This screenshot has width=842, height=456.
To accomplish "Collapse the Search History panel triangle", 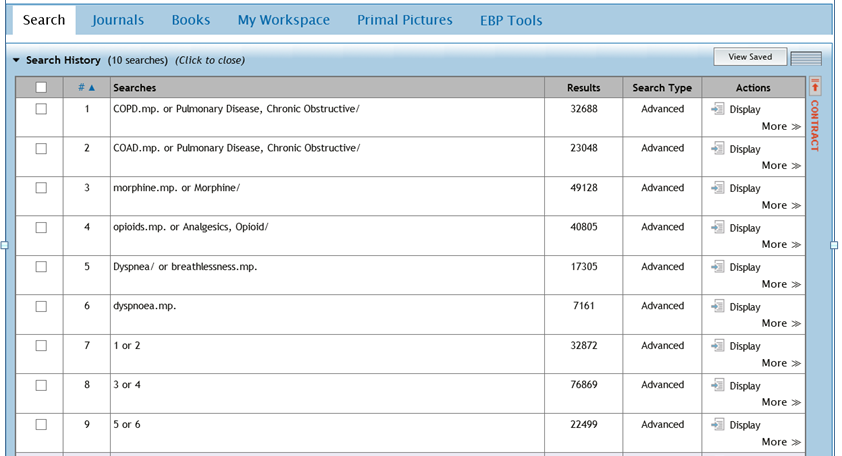I will [x=17, y=61].
